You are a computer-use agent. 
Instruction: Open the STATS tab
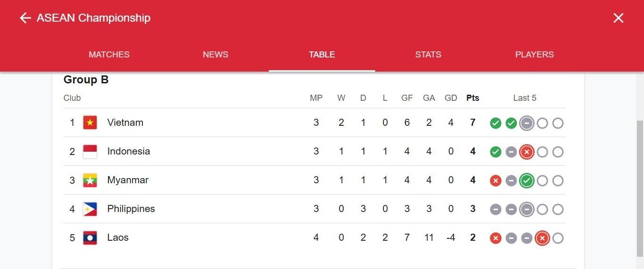[428, 55]
